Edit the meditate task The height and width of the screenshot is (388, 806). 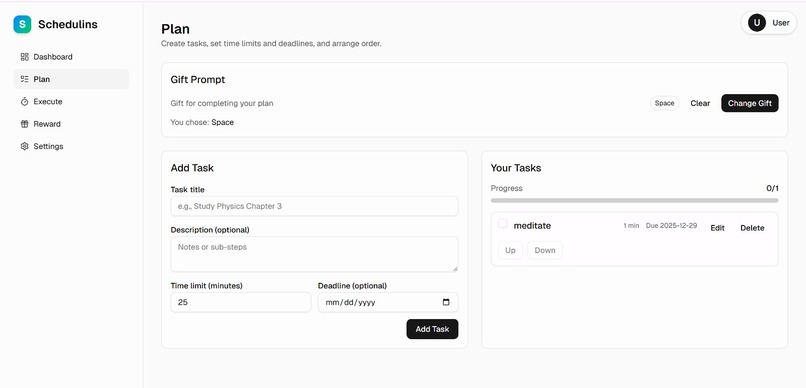click(718, 228)
